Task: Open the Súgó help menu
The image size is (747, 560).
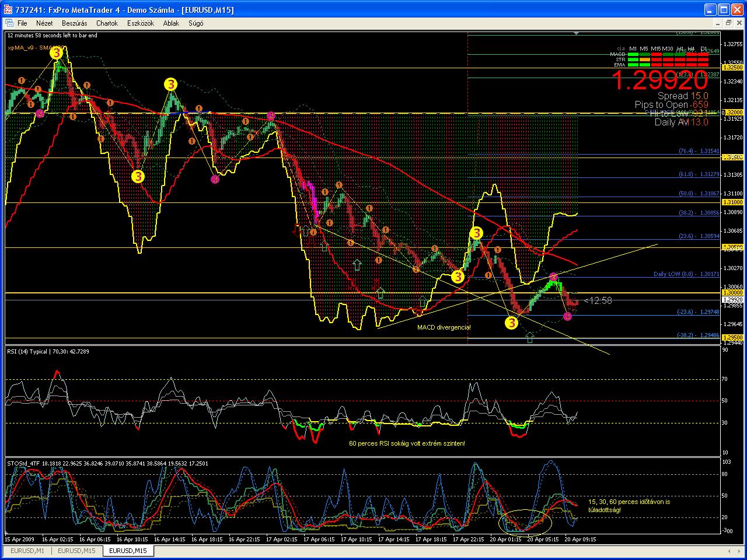Action: pos(196,23)
